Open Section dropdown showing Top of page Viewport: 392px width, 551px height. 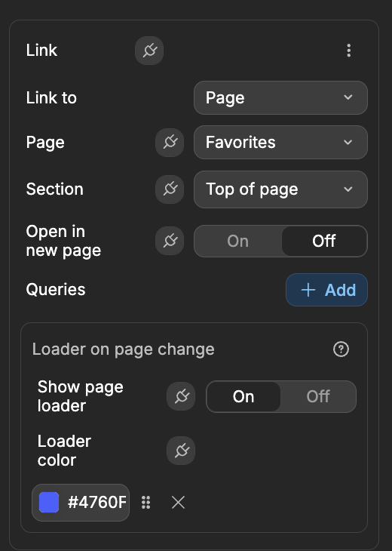pos(280,189)
